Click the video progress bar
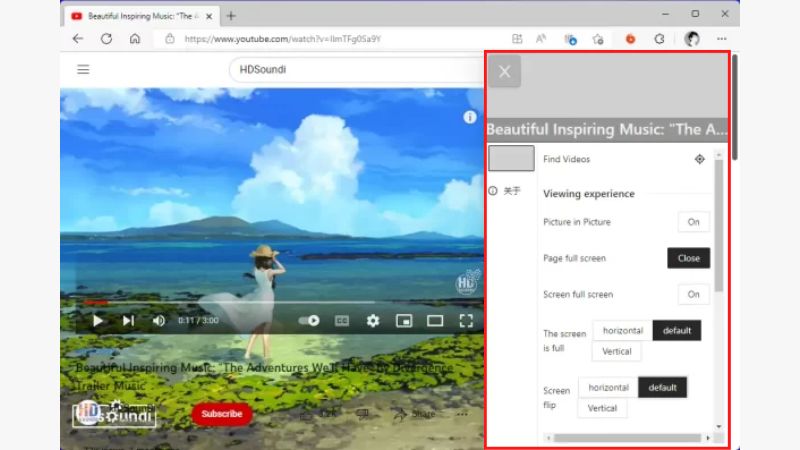Image resolution: width=800 pixels, height=450 pixels. coord(250,302)
